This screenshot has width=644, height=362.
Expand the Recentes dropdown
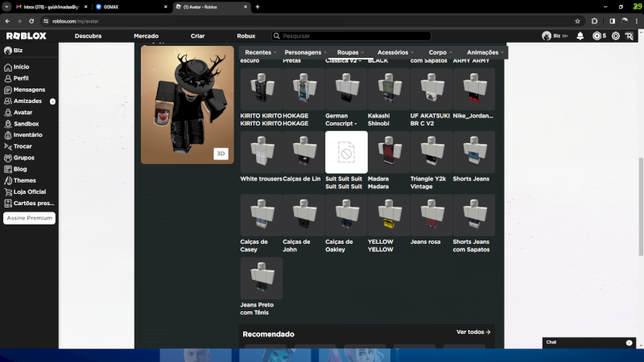click(x=260, y=52)
